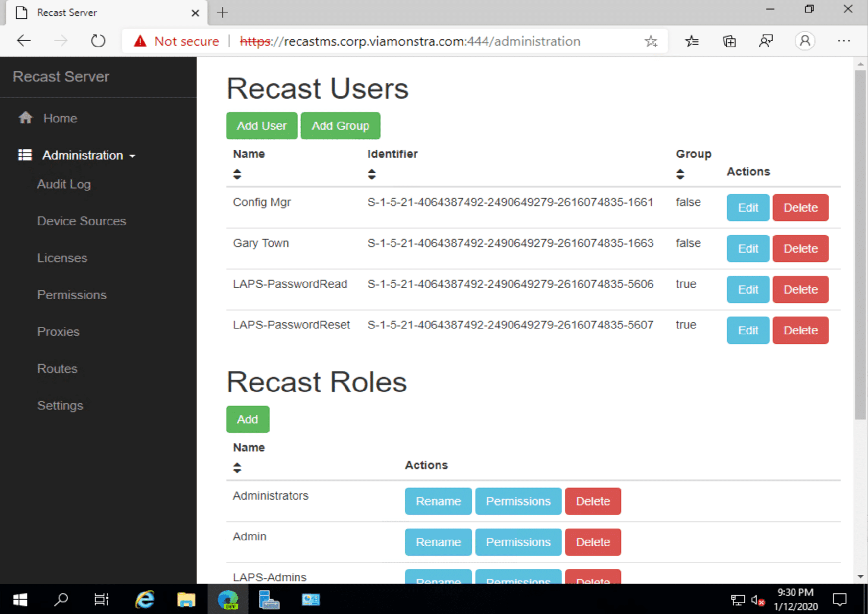The height and width of the screenshot is (614, 868).
Task: Add this page to favorites star
Action: tap(651, 41)
